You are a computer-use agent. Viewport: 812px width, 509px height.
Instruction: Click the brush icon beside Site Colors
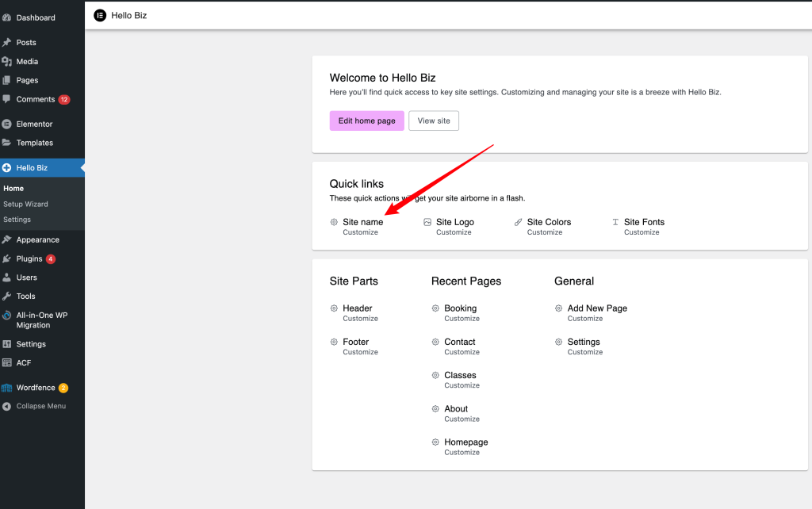coord(519,222)
